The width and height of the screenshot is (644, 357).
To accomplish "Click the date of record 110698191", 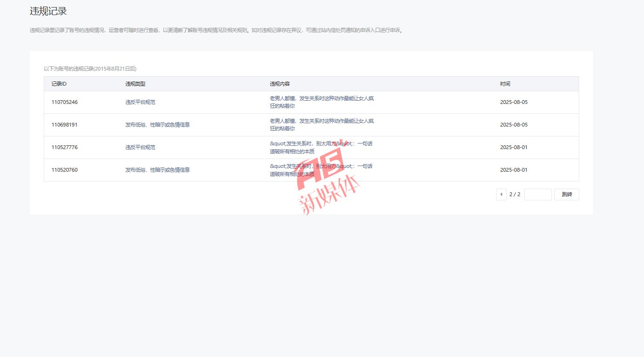I will pos(513,125).
